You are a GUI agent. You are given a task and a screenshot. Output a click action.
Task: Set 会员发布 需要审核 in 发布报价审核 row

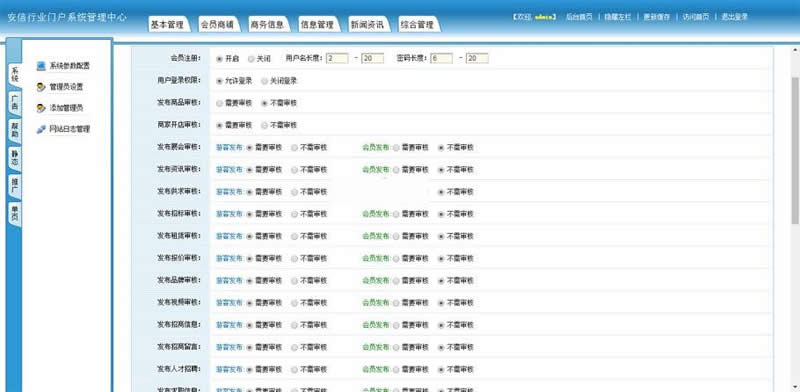click(396, 258)
